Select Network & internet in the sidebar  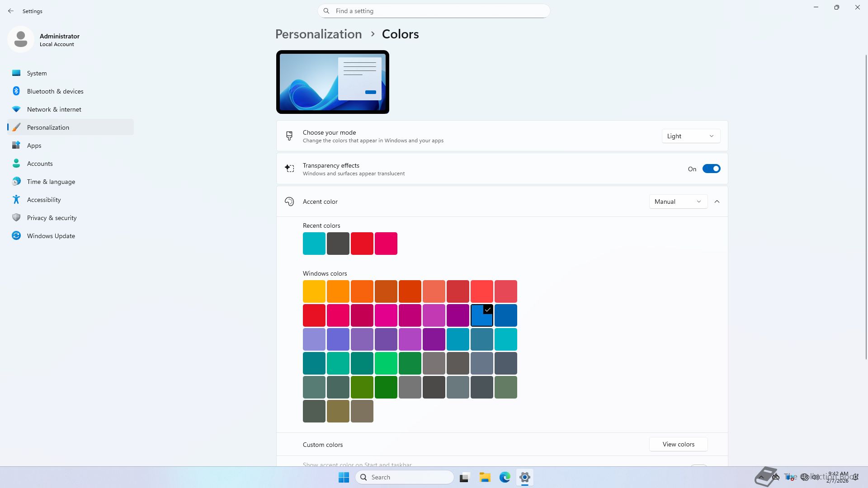(54, 109)
